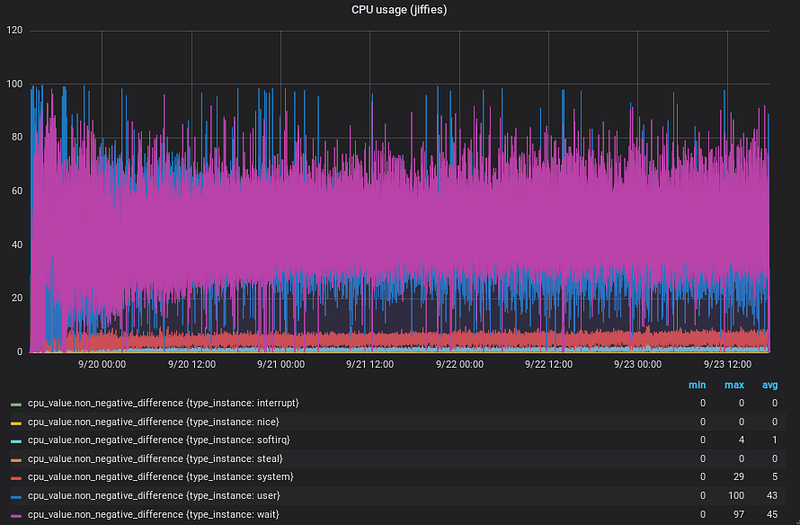Open color picker for green interrupt swatch
Screen dimensions: 800x525
click(16, 404)
